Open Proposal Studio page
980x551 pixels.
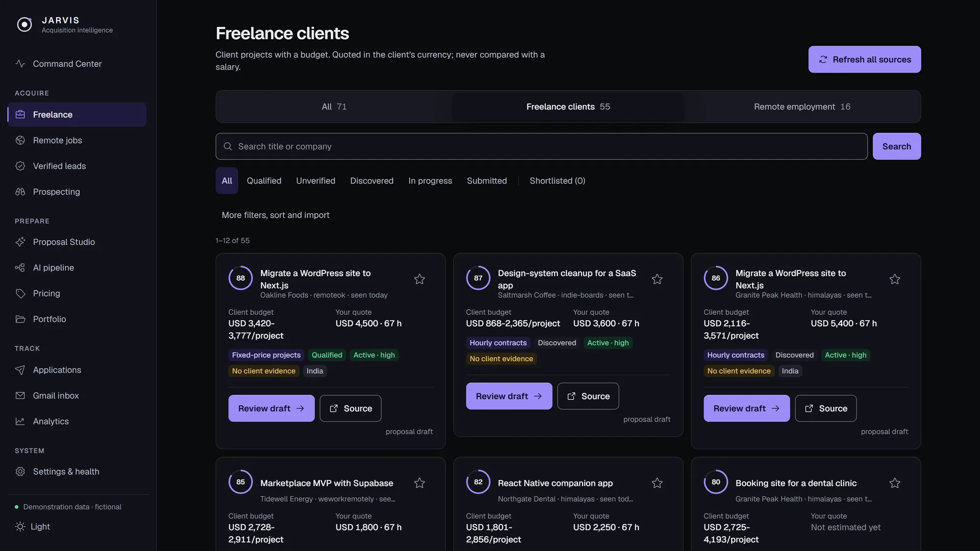click(77, 242)
